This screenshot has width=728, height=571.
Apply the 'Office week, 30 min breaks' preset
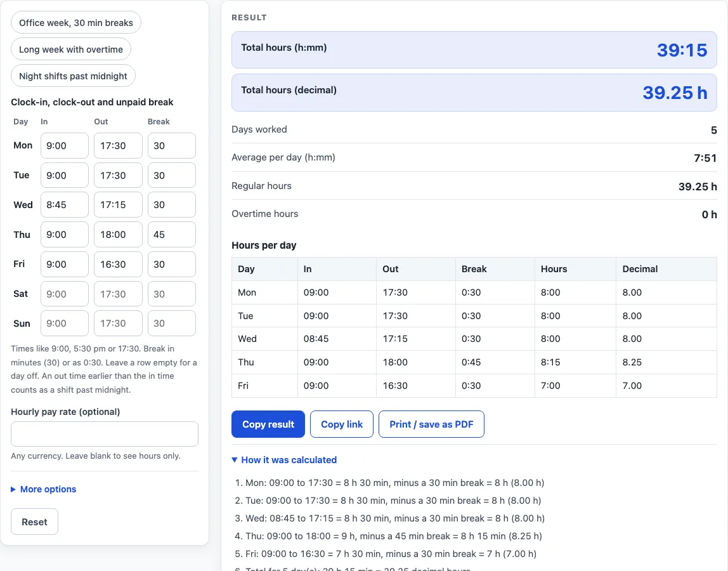pos(75,23)
